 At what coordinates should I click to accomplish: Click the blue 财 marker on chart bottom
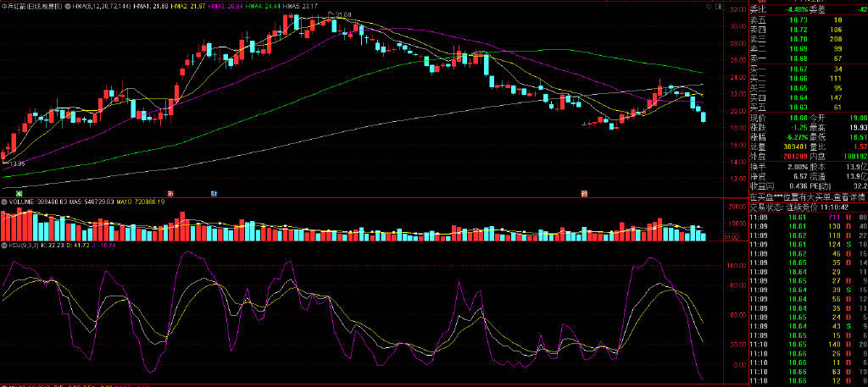214,194
